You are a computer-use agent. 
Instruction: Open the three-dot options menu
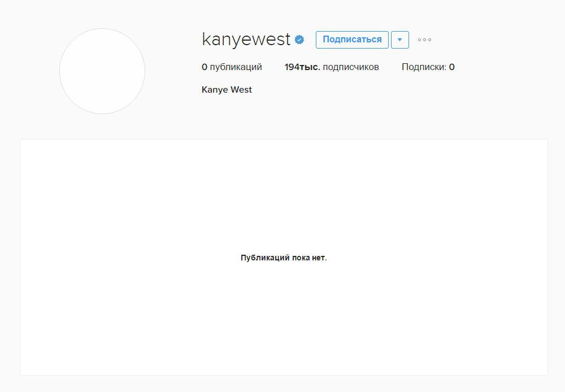tap(424, 40)
